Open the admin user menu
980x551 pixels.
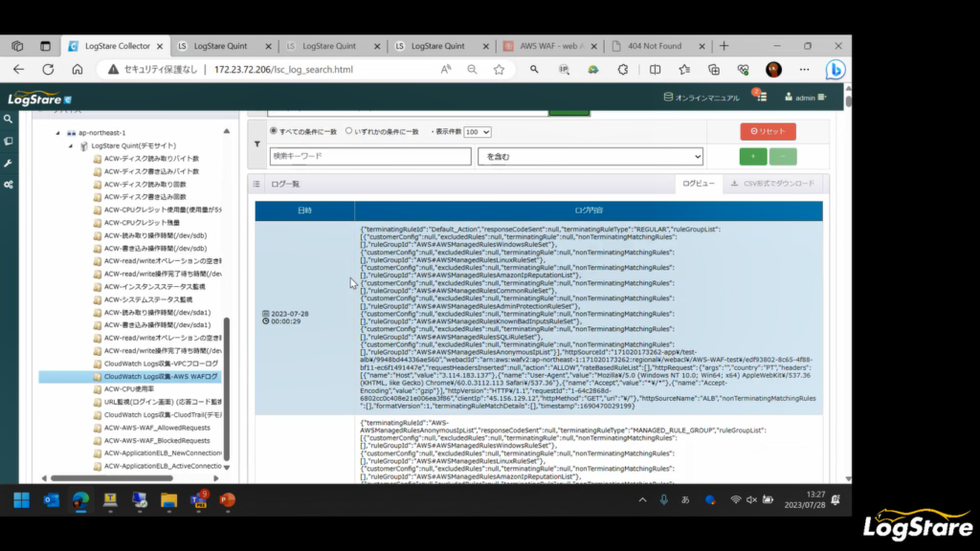click(x=805, y=98)
